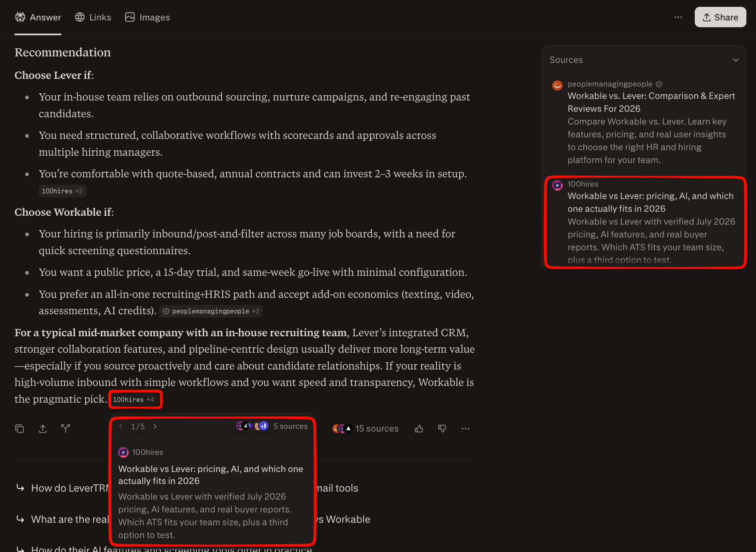This screenshot has height=552, width=756.
Task: Click the picture icon on Images tab
Action: [x=130, y=17]
